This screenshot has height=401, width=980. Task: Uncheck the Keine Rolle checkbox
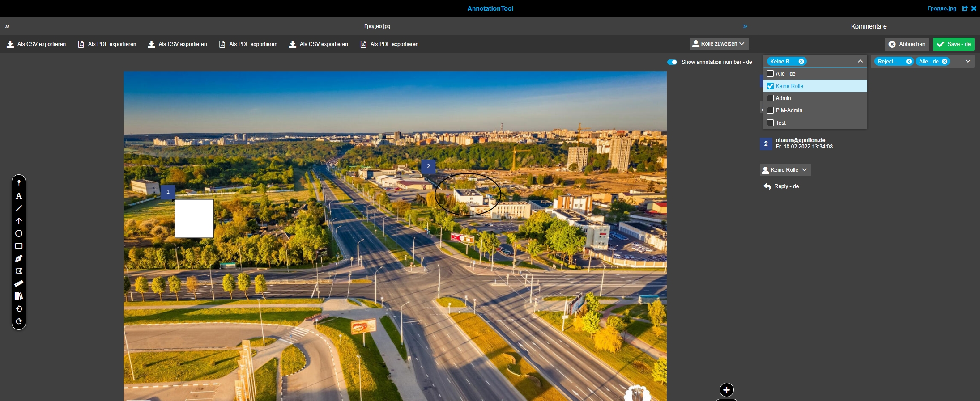click(770, 86)
